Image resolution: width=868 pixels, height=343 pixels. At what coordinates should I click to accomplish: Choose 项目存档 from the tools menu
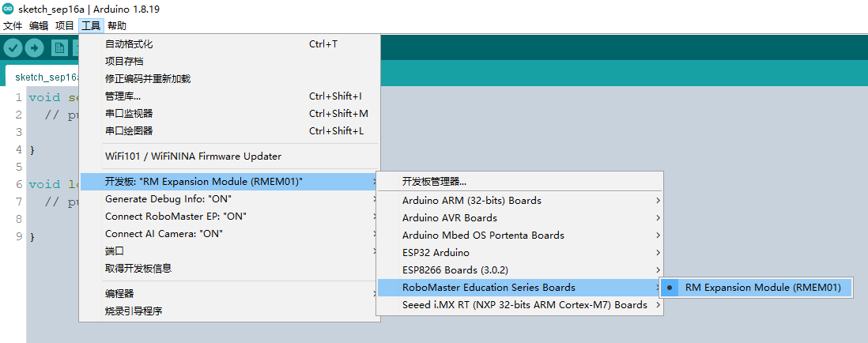click(x=230, y=61)
